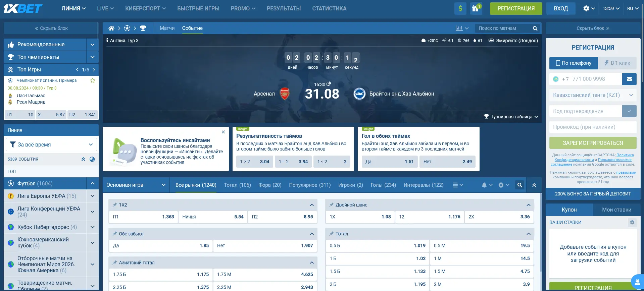This screenshot has width=644, height=291.
Task: Expand Лига Европы УЕФА list
Action: pos(92,196)
